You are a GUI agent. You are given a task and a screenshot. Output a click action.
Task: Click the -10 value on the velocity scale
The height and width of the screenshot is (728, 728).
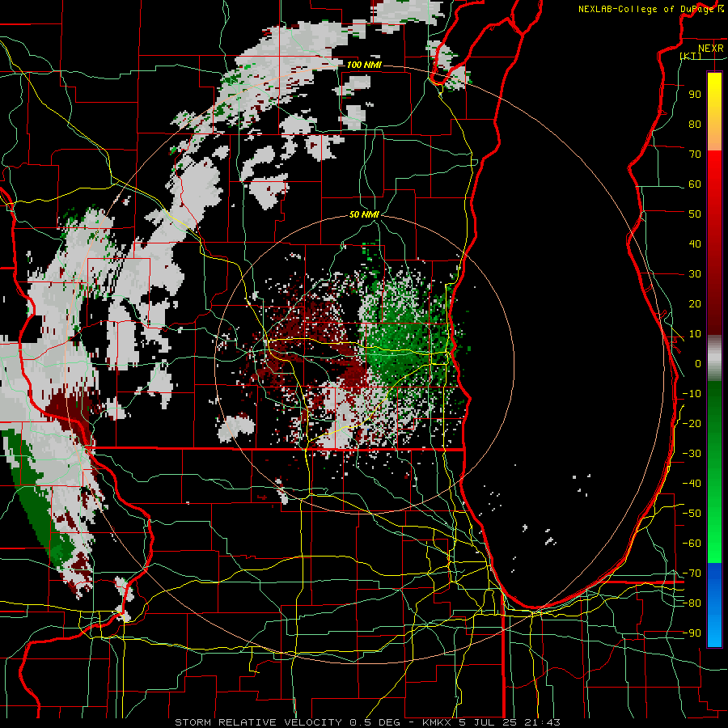click(x=692, y=394)
